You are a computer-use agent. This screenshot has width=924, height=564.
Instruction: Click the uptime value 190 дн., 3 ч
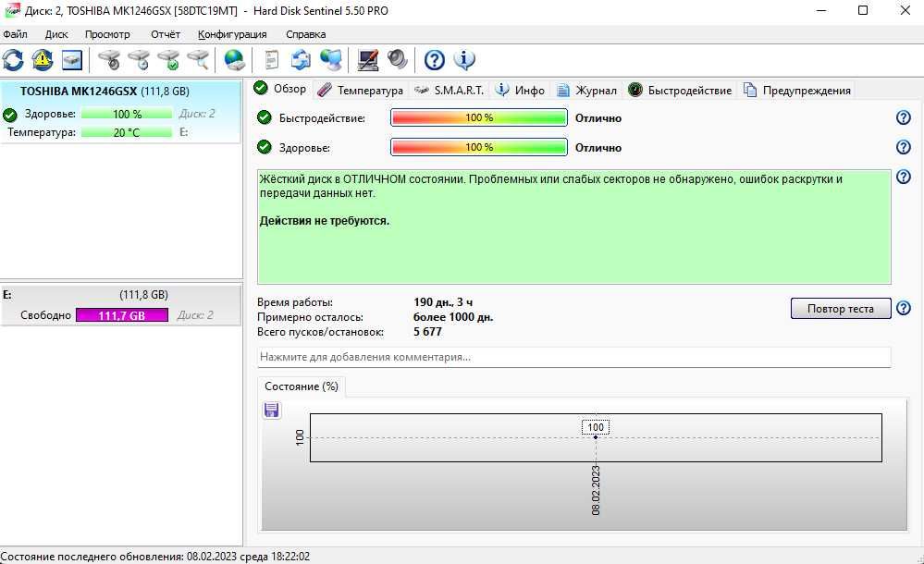click(x=442, y=302)
